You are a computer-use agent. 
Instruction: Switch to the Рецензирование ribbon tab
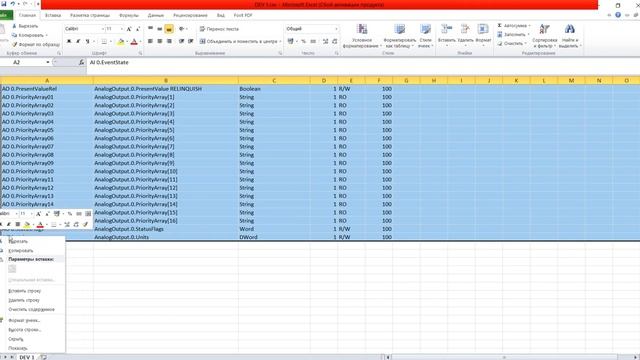pyautogui.click(x=190, y=15)
